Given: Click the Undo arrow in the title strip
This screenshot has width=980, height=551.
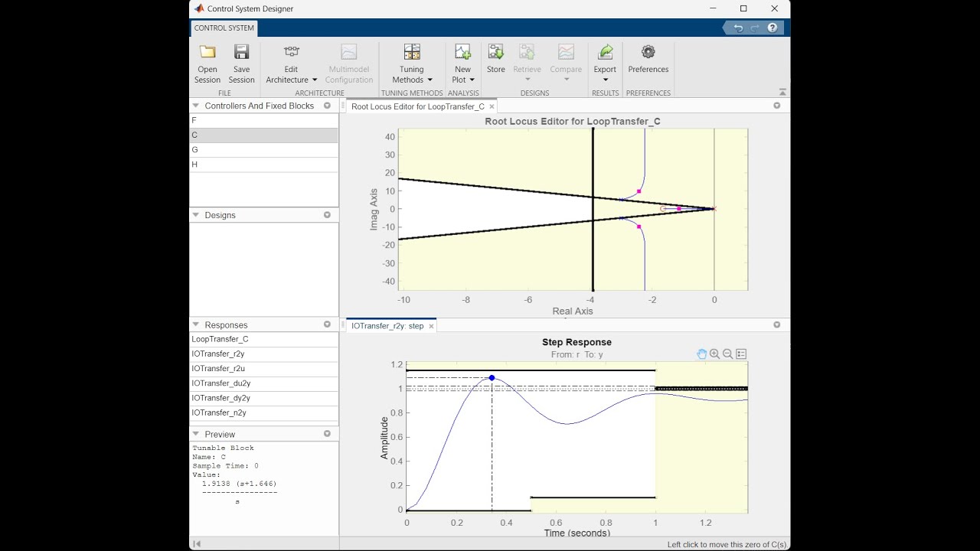Looking at the screenshot, I should click(738, 28).
